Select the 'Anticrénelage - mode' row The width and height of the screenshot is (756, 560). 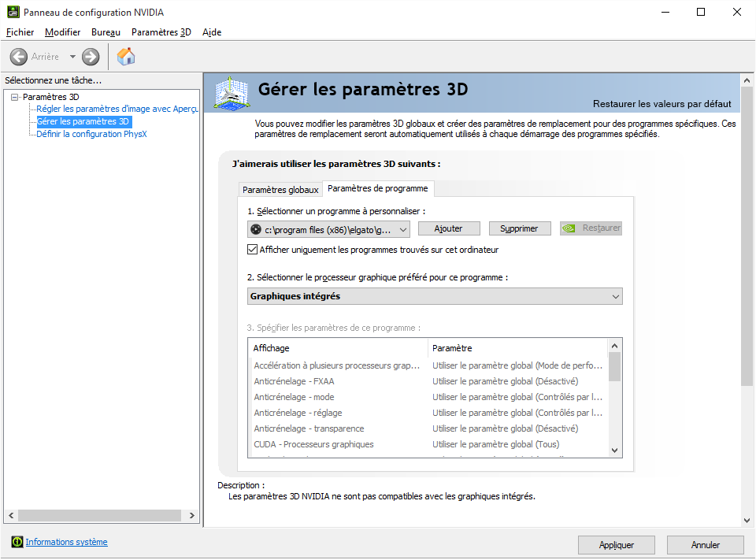(x=428, y=398)
